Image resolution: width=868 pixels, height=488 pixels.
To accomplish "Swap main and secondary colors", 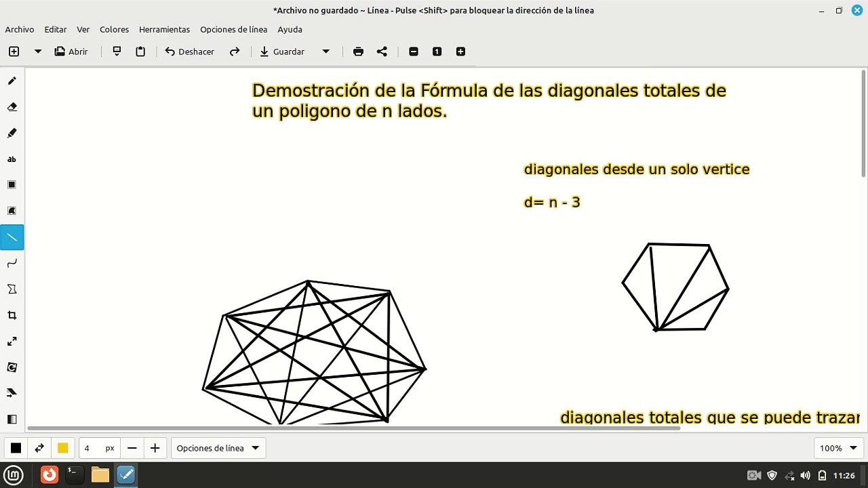I will [39, 448].
